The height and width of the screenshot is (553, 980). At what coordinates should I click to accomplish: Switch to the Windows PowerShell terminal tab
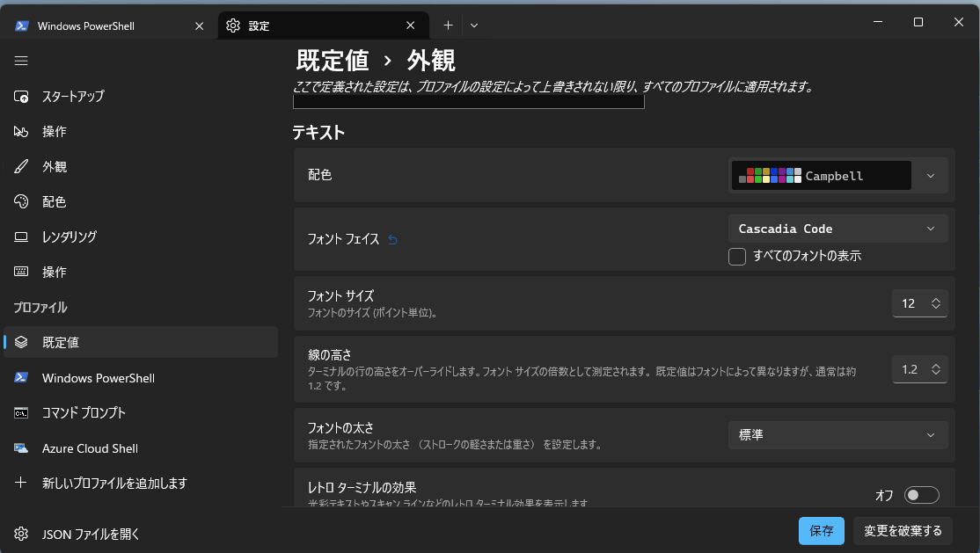pyautogui.click(x=97, y=25)
